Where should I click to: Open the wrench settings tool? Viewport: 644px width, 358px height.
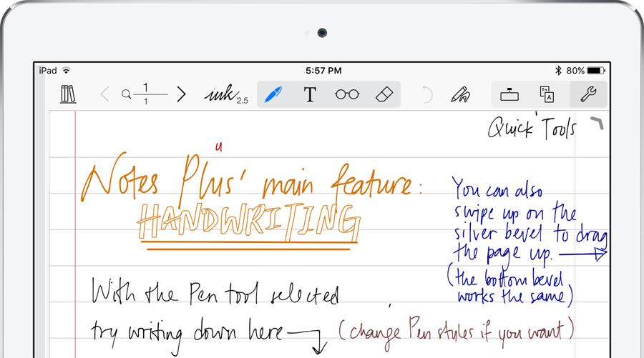[589, 94]
